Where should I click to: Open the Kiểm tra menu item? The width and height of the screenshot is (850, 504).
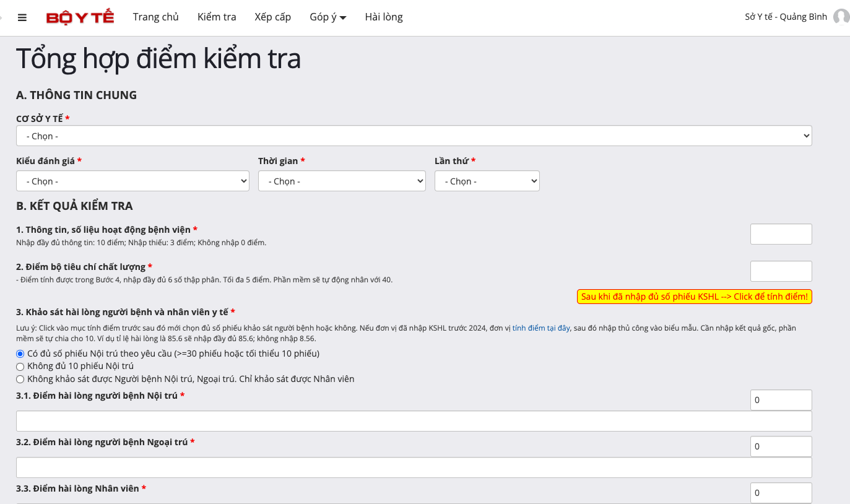point(217,17)
